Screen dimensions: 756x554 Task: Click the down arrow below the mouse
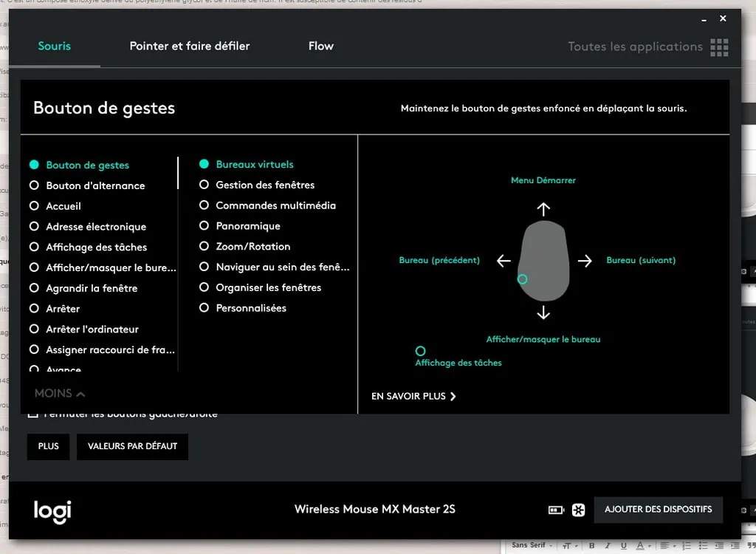coord(543,313)
